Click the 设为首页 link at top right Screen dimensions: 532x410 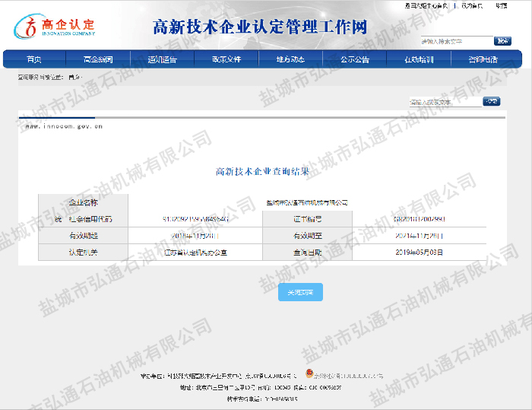point(471,5)
